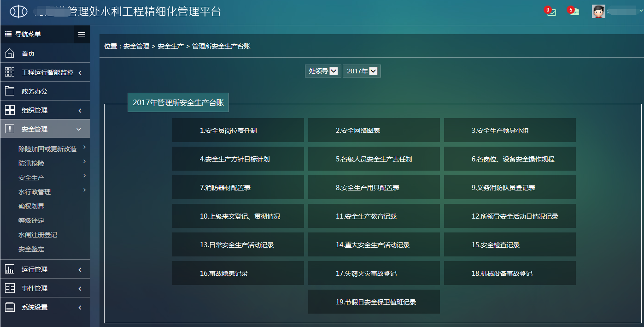Click the user avatar in the header

[598, 12]
